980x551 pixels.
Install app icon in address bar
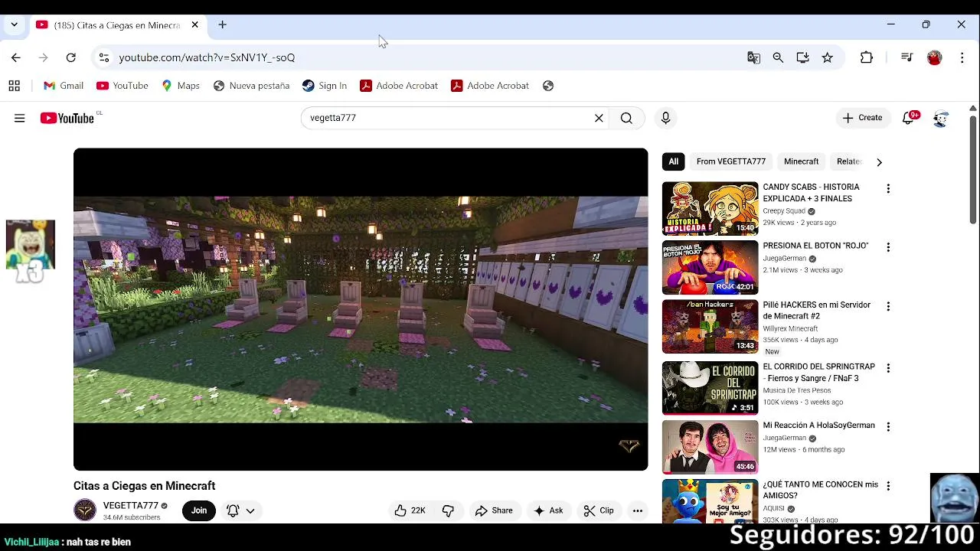(802, 57)
